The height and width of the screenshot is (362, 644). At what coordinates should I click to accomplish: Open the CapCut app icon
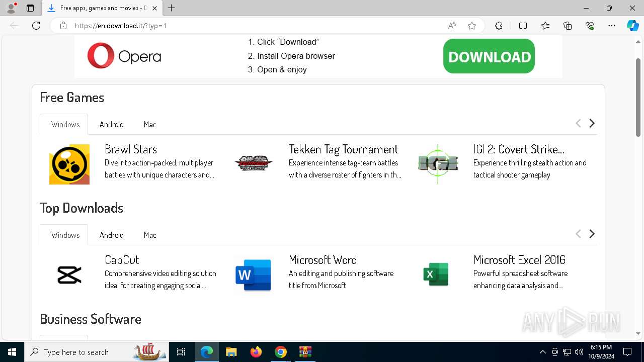click(x=69, y=275)
